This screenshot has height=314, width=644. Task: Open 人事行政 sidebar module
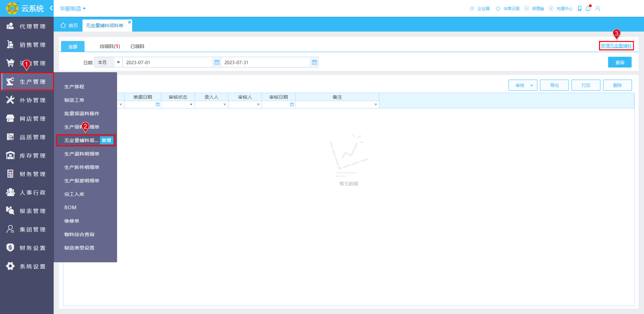pos(27,192)
